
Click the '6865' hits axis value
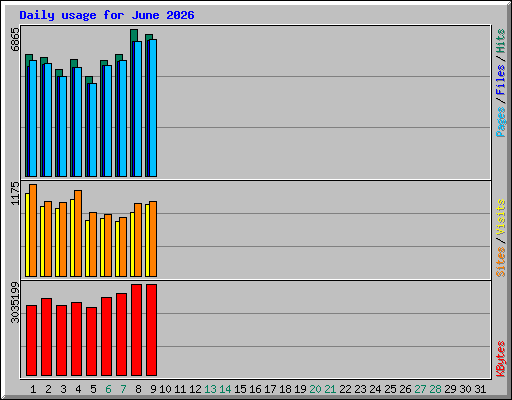pos(15,39)
